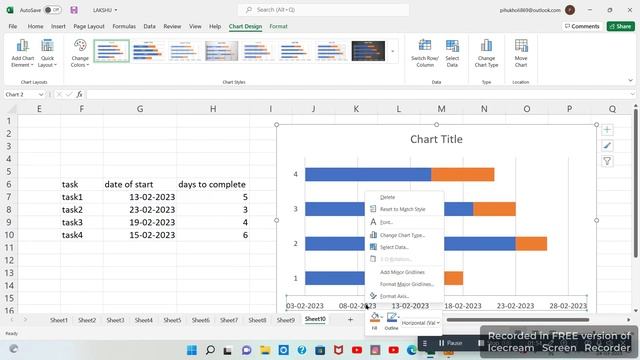Open Add Chart Element menu
This screenshot has height=360, width=640.
pos(22,53)
